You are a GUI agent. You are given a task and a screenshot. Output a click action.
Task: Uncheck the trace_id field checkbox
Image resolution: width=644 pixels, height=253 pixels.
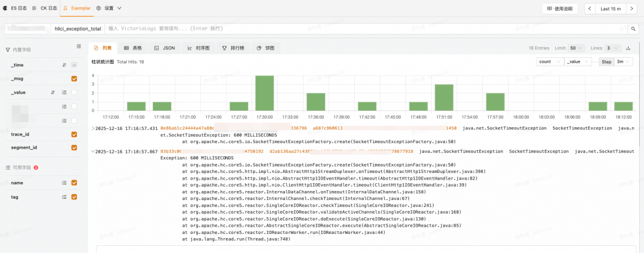[75, 134]
